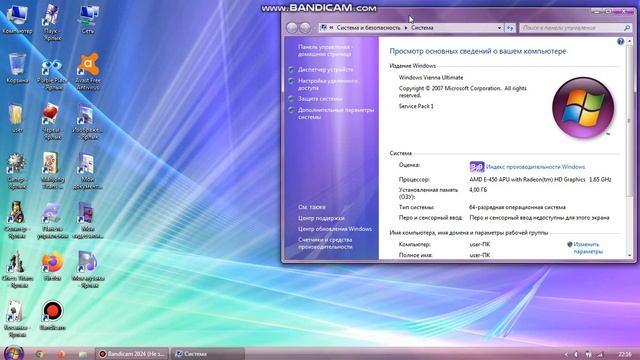Viewport: 640px width, 360px height.
Task: Click the scrollbar down arrow
Action: tap(629, 256)
